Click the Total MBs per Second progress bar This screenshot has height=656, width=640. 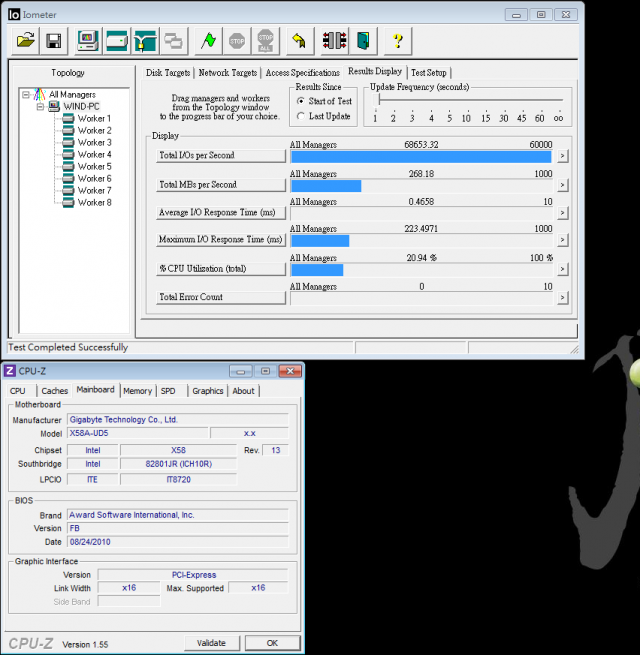click(422, 186)
